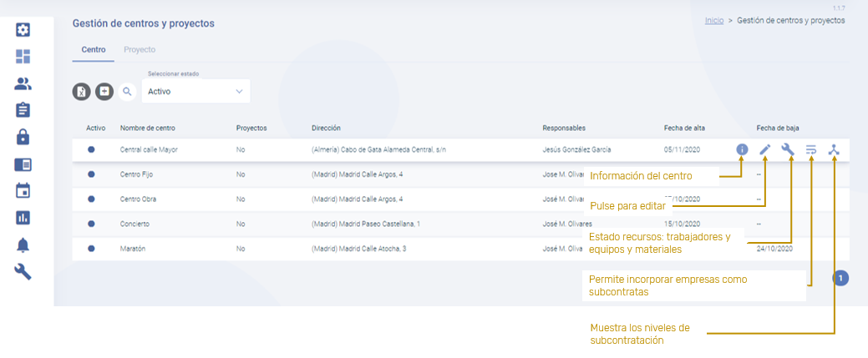Viewport: 868px width, 358px height.
Task: Click the export file round button
Action: click(x=81, y=92)
